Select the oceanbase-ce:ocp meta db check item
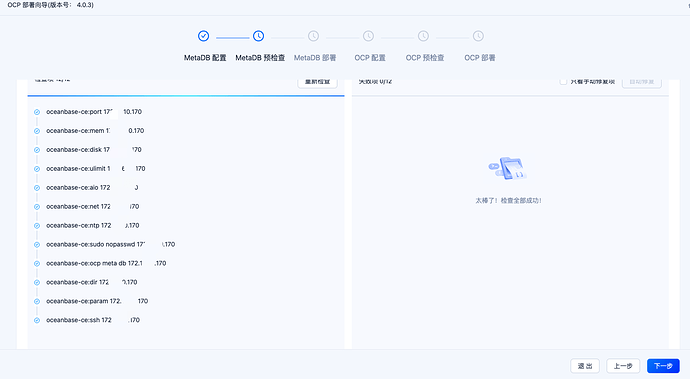 106,263
